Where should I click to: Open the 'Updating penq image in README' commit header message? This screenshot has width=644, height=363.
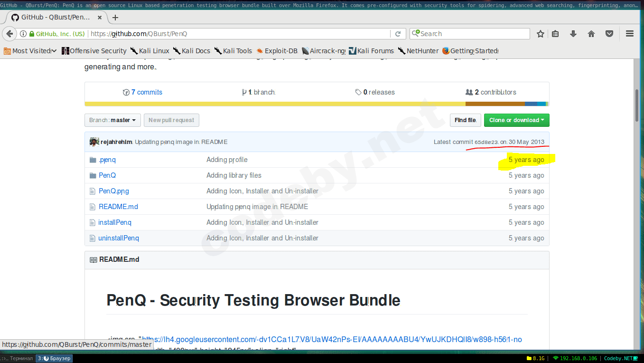coord(181,142)
